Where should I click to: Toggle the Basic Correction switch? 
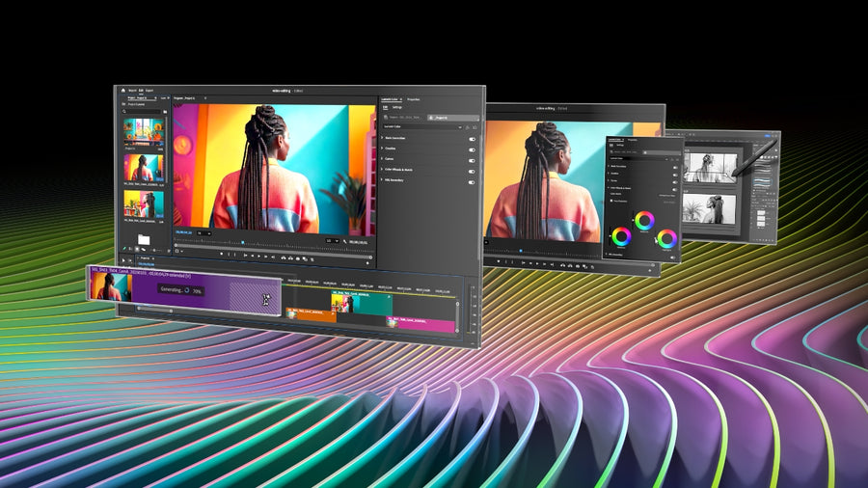point(472,139)
